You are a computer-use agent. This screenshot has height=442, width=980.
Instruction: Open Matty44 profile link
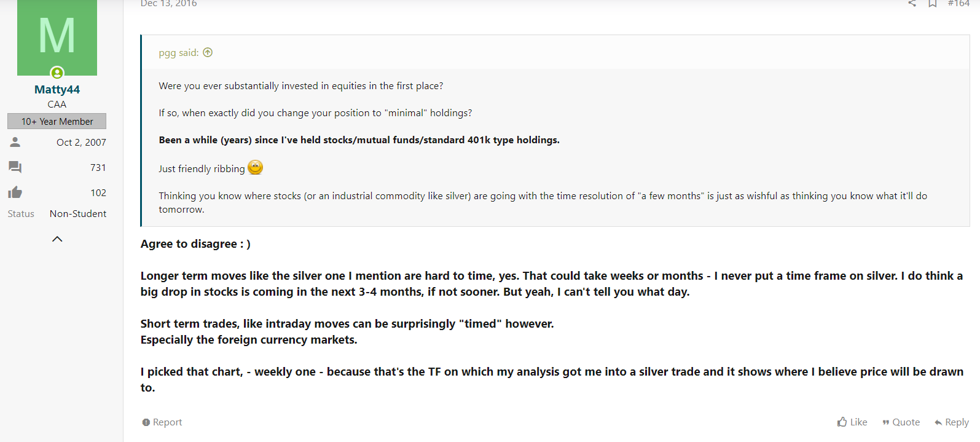[57, 89]
